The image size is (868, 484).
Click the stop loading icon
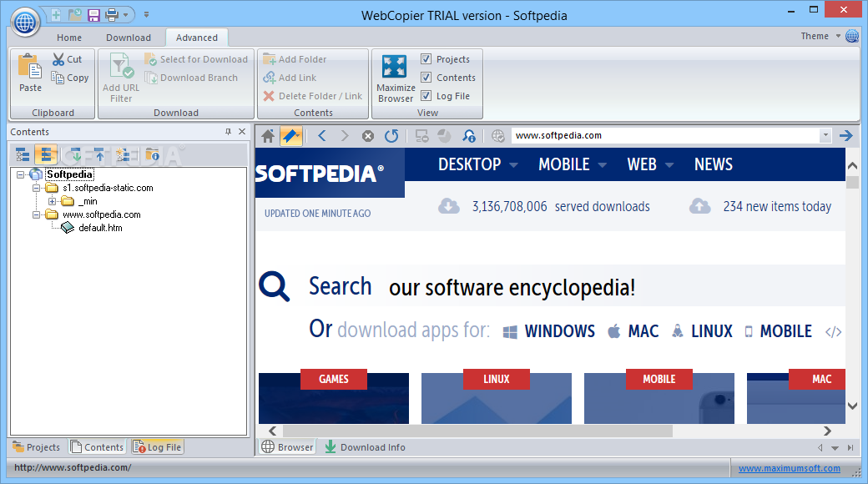click(x=367, y=136)
